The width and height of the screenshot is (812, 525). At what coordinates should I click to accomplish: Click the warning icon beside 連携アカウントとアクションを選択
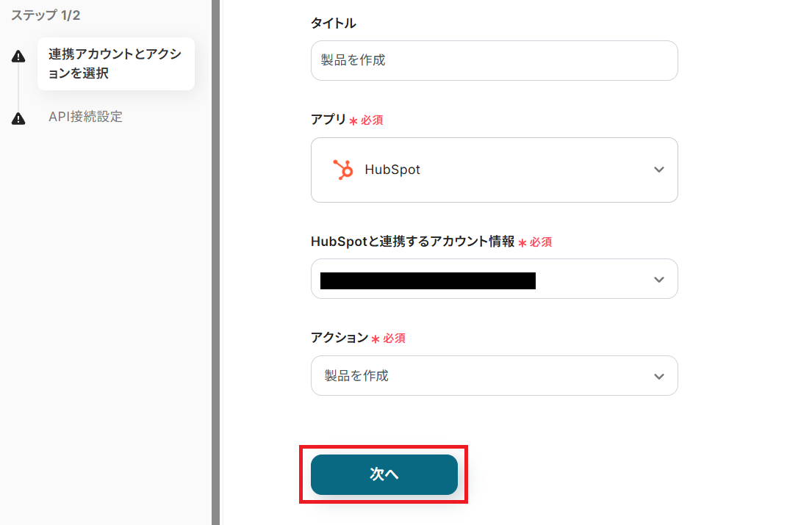click(18, 57)
